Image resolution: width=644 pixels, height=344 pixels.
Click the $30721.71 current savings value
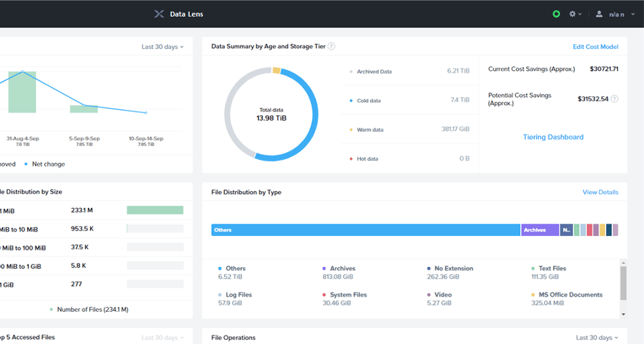coord(604,69)
